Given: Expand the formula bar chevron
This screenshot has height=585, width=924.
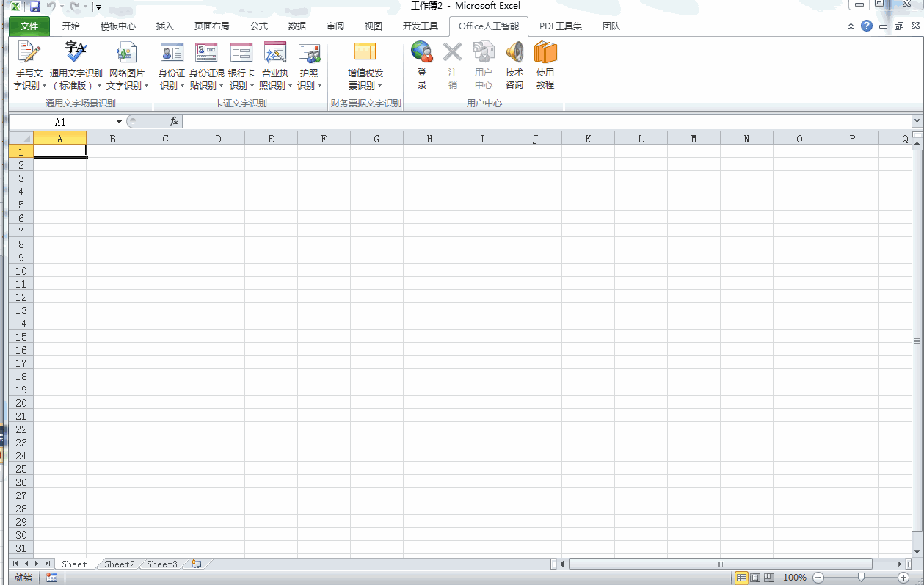Looking at the screenshot, I should [x=917, y=121].
